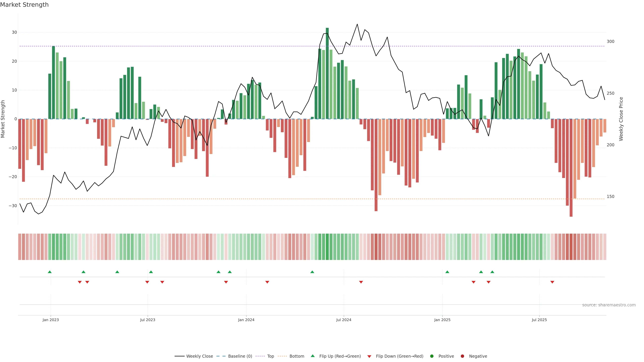This screenshot has height=362, width=644.
Task: Click the leftmost green flip-up triangle marker
Action: 49,272
